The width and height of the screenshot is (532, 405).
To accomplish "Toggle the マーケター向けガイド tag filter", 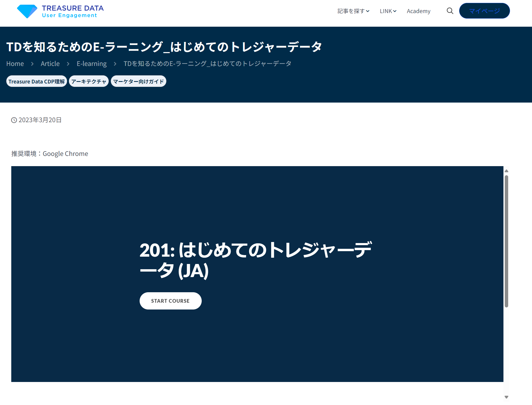I will pos(138,81).
